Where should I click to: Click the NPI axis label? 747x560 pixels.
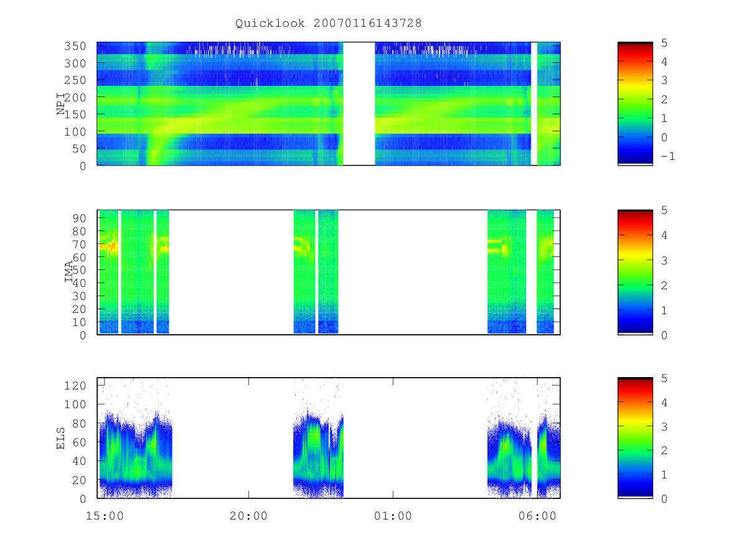click(x=62, y=104)
